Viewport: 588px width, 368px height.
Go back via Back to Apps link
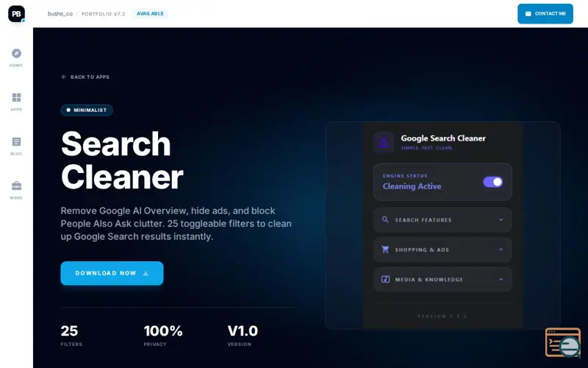pyautogui.click(x=85, y=77)
